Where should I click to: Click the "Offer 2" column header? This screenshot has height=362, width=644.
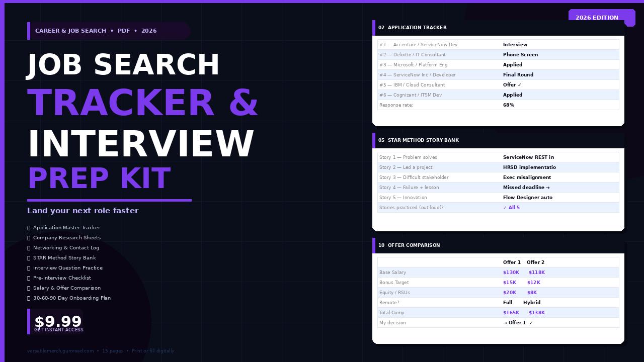[x=535, y=262]
